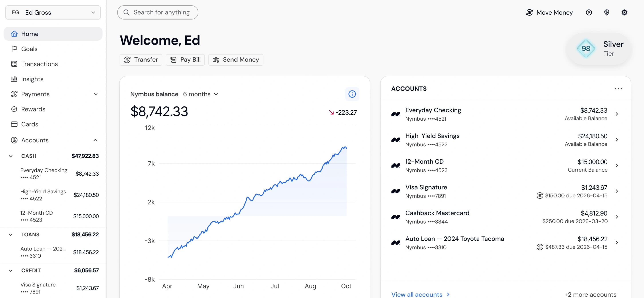Open the Auto Loan Toyota Tacoma chevron
Screen dimensions: 644x298
tap(617, 243)
